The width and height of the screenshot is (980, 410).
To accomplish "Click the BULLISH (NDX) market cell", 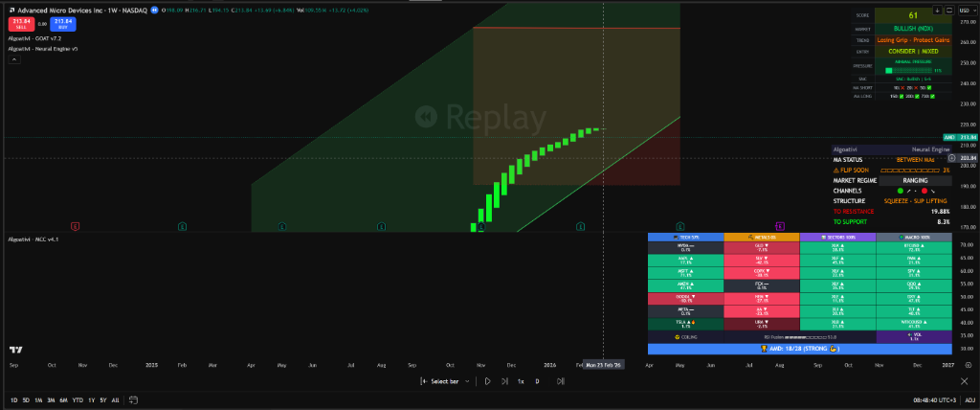I will [912, 28].
